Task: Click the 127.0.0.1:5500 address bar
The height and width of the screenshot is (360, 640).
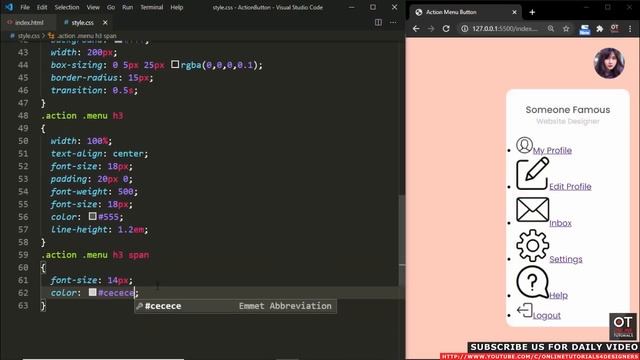Action: pos(505,29)
